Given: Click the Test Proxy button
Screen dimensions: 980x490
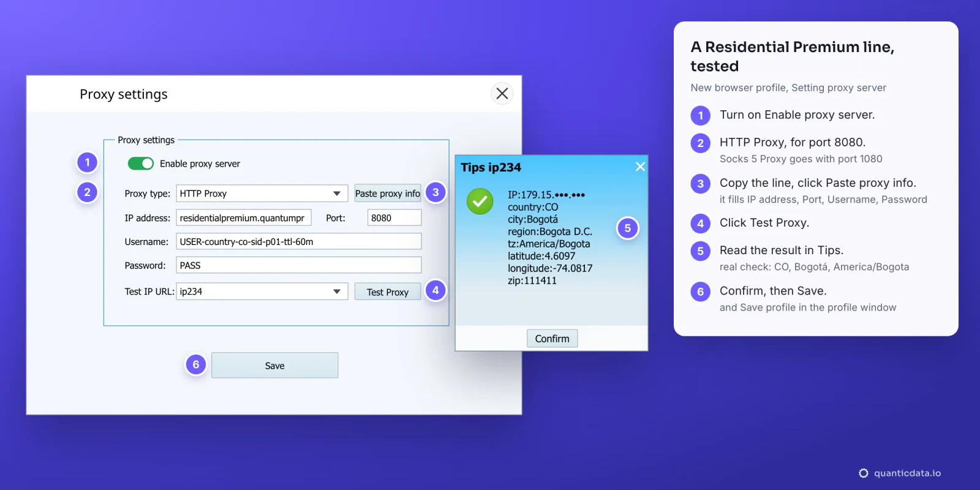Looking at the screenshot, I should click(x=388, y=292).
